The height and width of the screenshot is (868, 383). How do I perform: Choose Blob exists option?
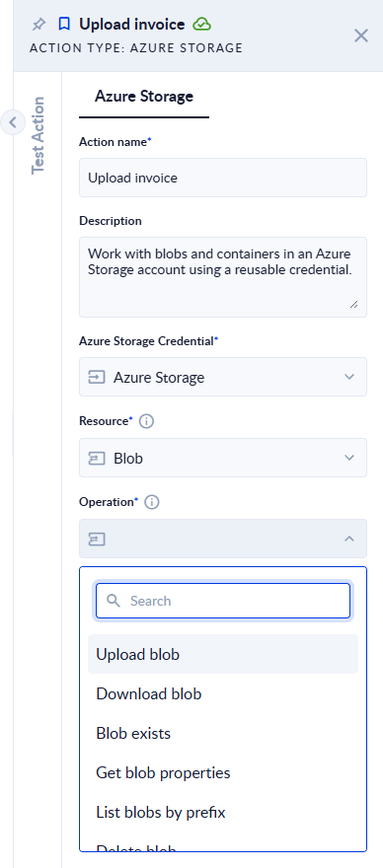point(223,734)
